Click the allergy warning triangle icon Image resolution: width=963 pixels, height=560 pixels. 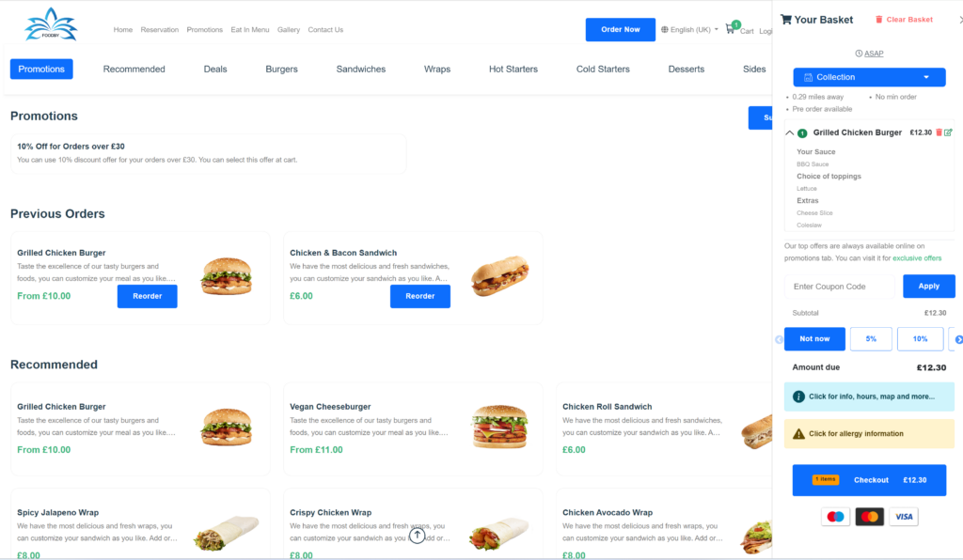point(798,434)
